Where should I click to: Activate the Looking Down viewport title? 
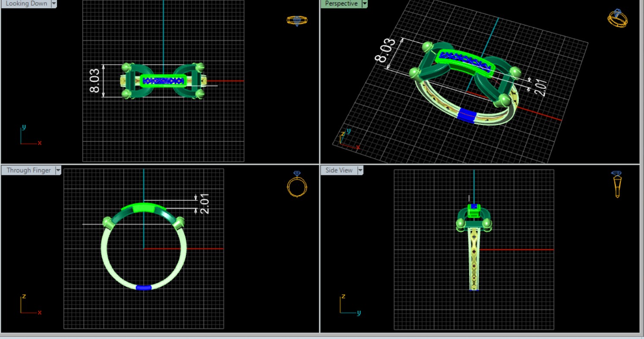26,3
